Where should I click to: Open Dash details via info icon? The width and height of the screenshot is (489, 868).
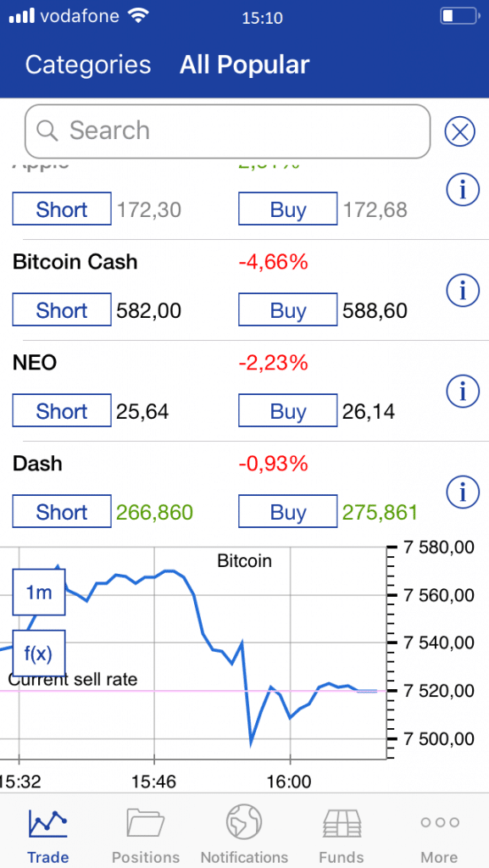coord(463,492)
